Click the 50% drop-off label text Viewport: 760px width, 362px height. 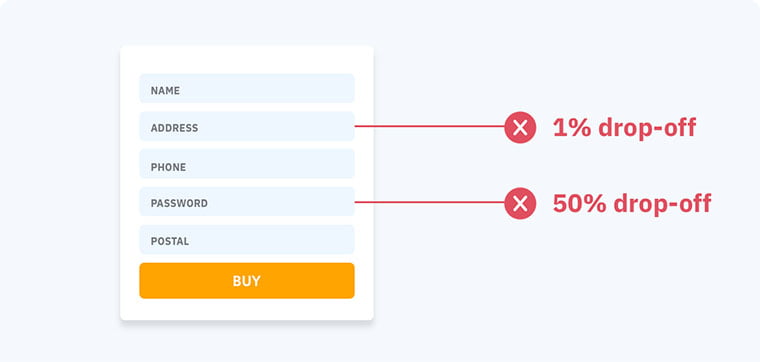coord(632,204)
